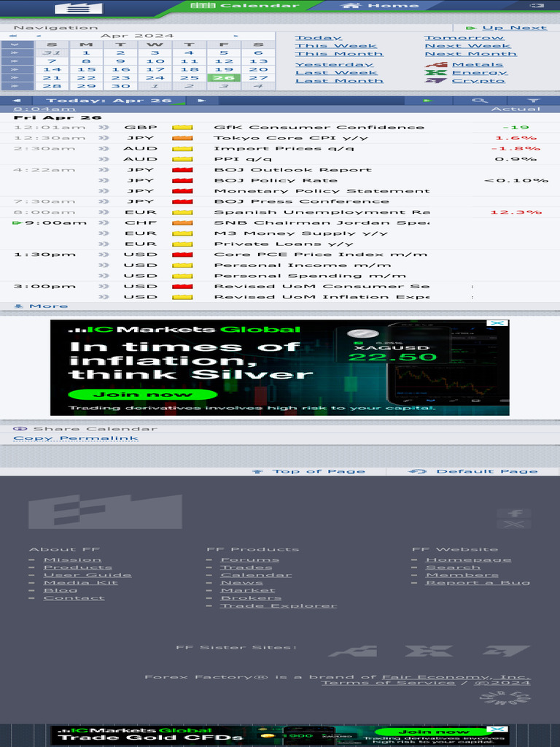This screenshot has width=560, height=747.
Task: Select April 30 in mini calendar
Action: click(120, 86)
